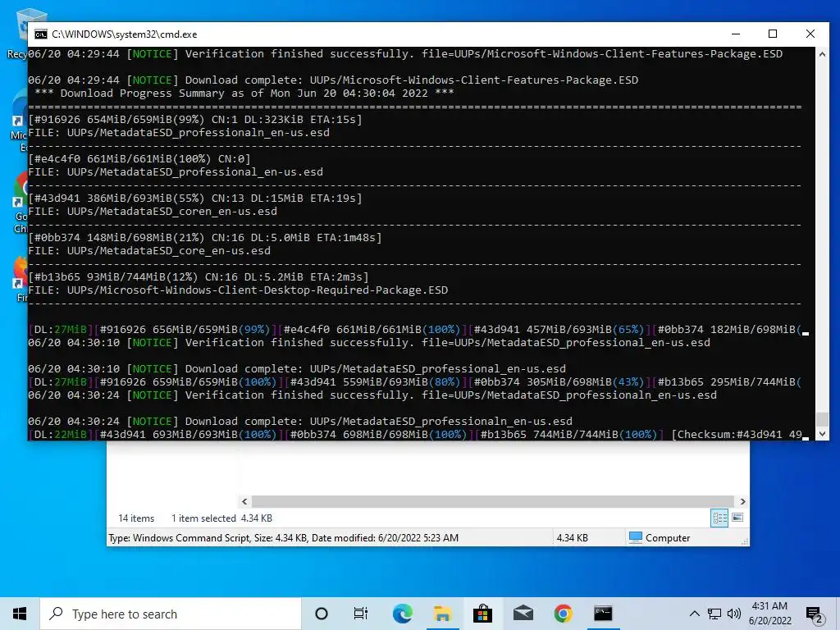Minimize the cmd.exe window
The height and width of the screenshot is (630, 840).
point(736,34)
